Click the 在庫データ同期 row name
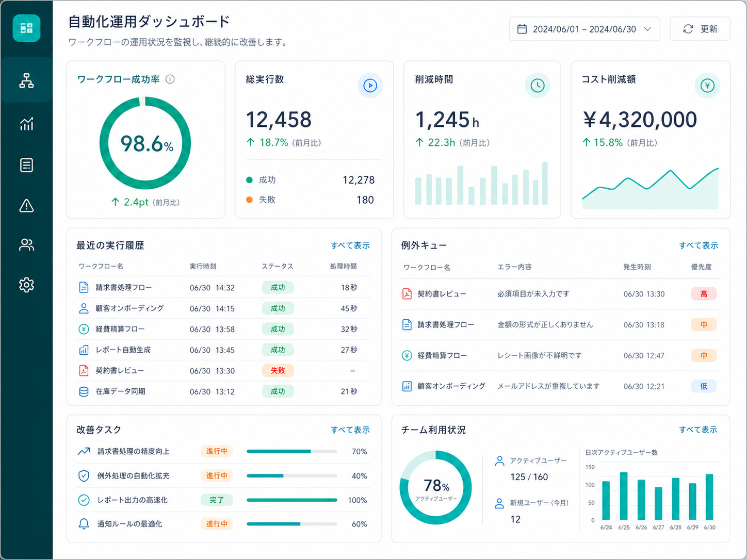This screenshot has height=560, width=747. coord(120,391)
